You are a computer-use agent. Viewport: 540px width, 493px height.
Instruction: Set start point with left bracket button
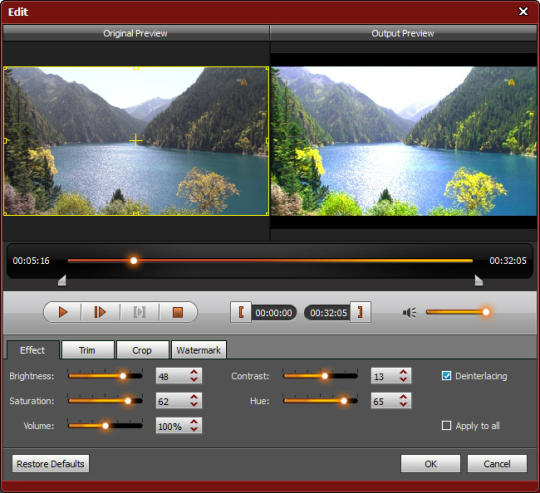[241, 312]
